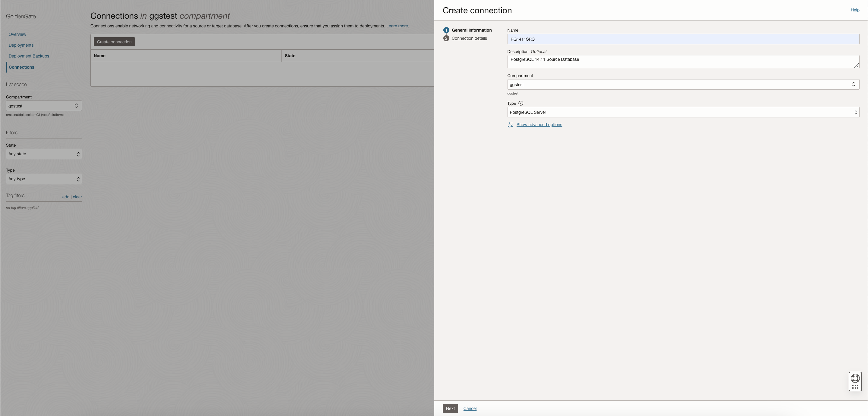The width and height of the screenshot is (868, 416).
Task: Click description field resize handle
Action: (856, 66)
